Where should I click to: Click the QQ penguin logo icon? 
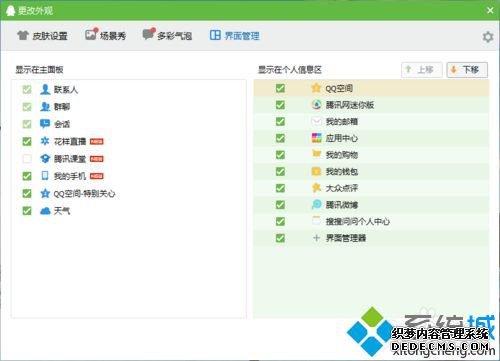tap(10, 10)
